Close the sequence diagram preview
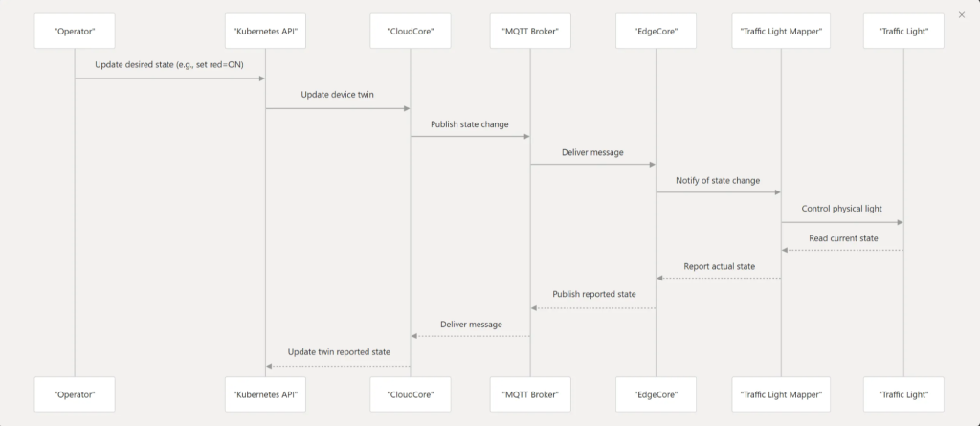Image resolution: width=980 pixels, height=426 pixels. pos(962,15)
